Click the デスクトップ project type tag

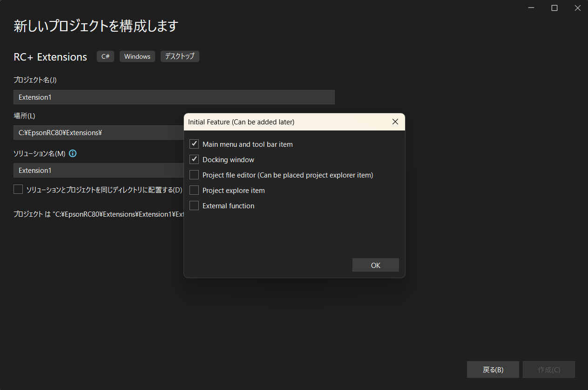click(x=180, y=56)
